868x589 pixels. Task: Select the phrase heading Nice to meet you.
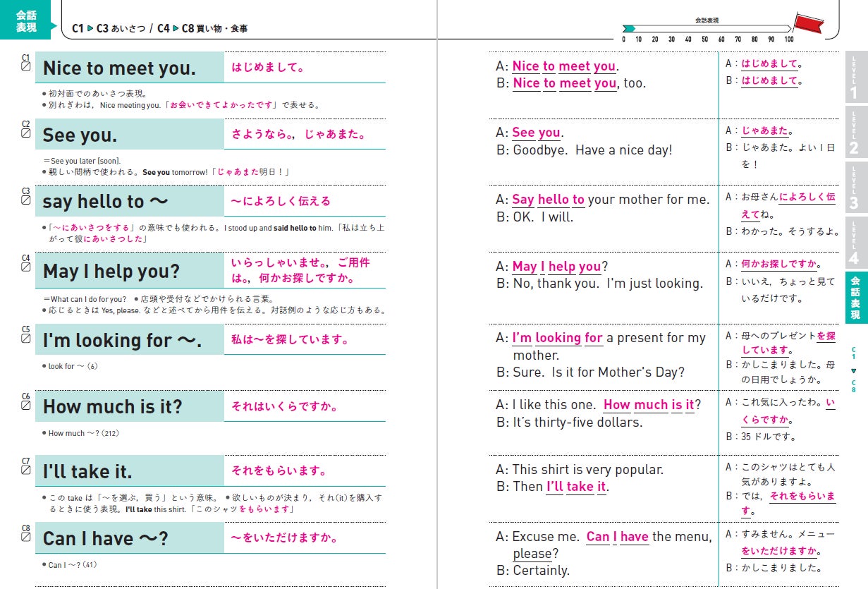pos(119,68)
